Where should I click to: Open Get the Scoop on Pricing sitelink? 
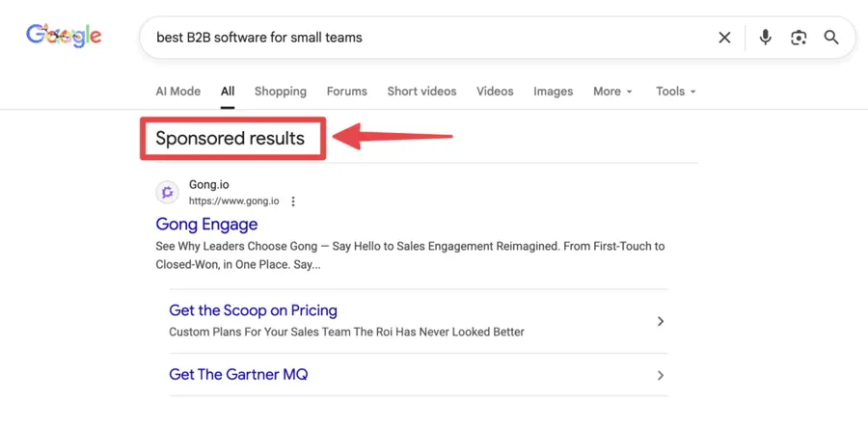point(253,310)
